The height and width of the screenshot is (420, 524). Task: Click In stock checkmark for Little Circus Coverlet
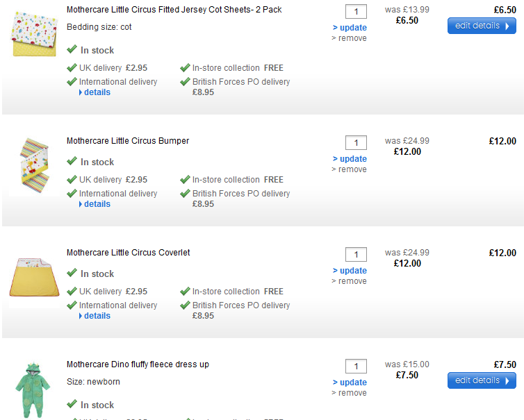click(72, 273)
